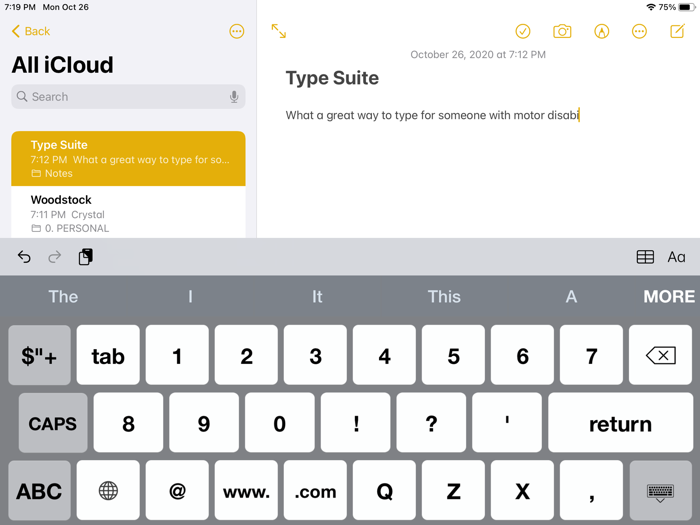Open the note's more options ellipsis
The height and width of the screenshot is (525, 700).
639,31
